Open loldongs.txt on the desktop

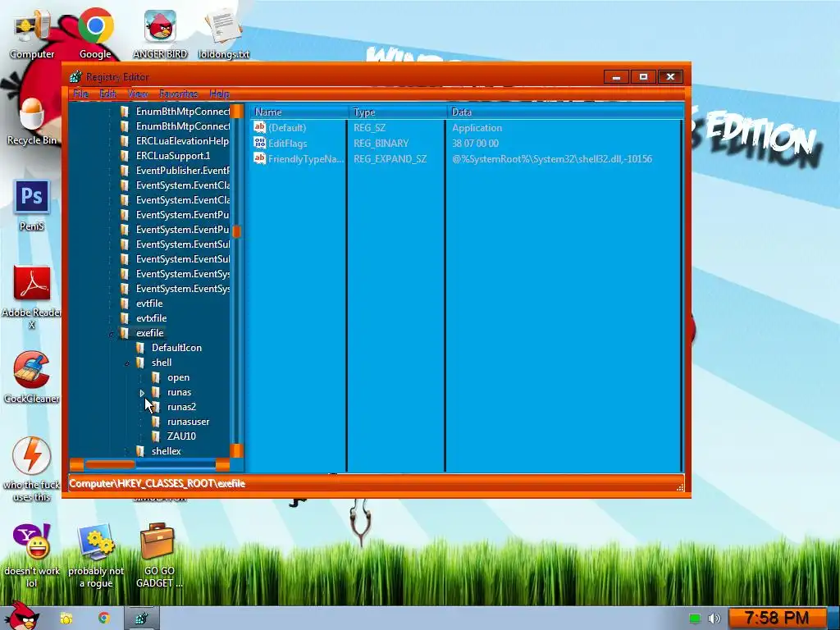click(x=223, y=33)
